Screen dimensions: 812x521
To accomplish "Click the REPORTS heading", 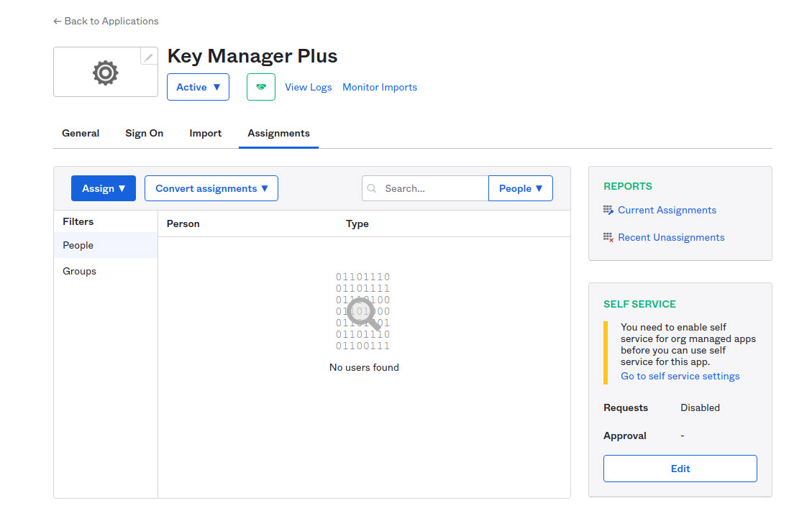I will [628, 186].
